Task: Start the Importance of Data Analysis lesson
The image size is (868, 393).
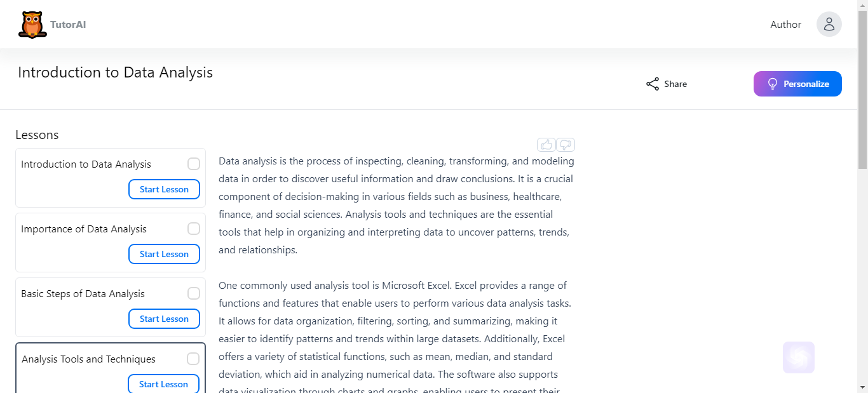Action: (164, 254)
